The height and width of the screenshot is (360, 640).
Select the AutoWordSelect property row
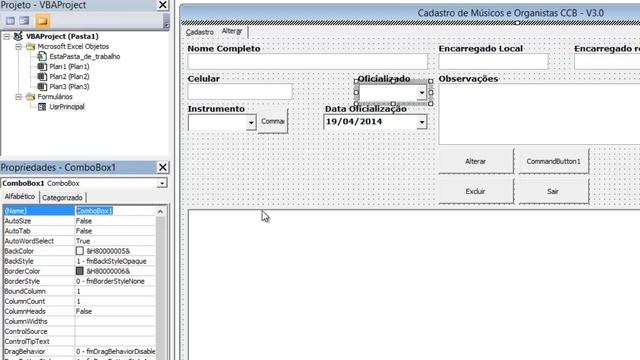click(x=80, y=241)
